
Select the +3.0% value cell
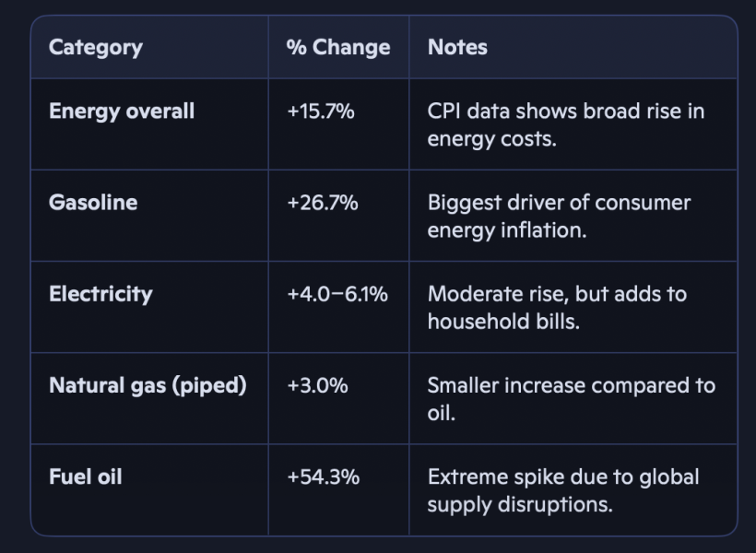(x=317, y=385)
